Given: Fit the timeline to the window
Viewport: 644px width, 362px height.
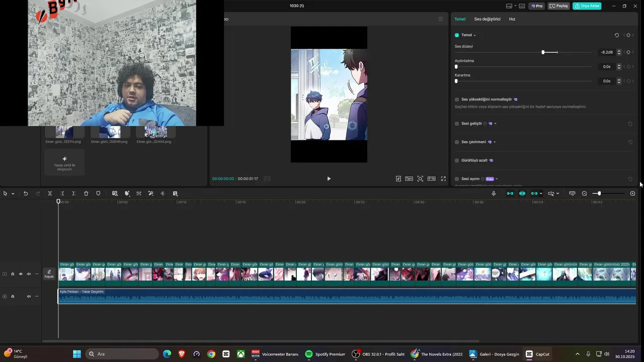Looking at the screenshot, I should [572, 194].
